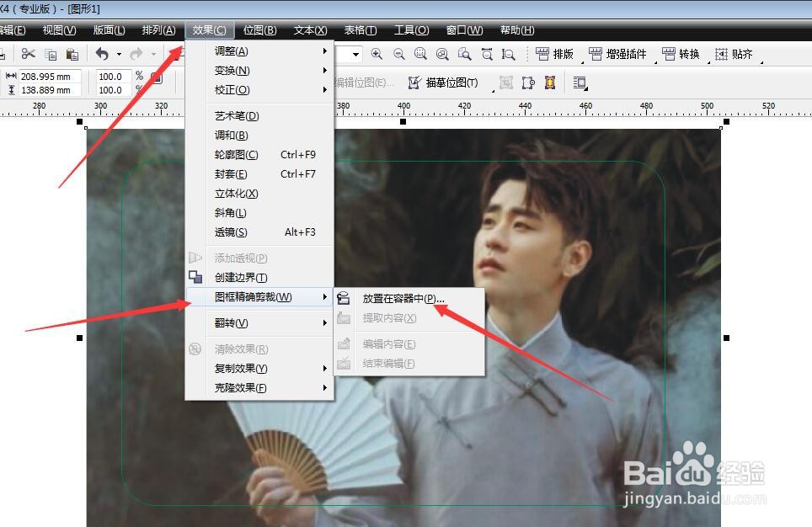Click the wrap paragraph text icon
The width and height of the screenshot is (812, 527).
[x=580, y=83]
